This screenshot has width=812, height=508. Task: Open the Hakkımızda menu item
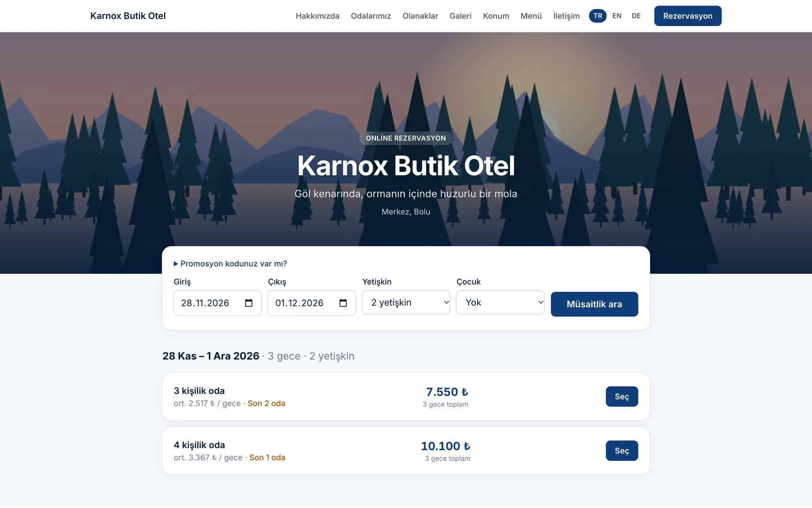point(317,16)
